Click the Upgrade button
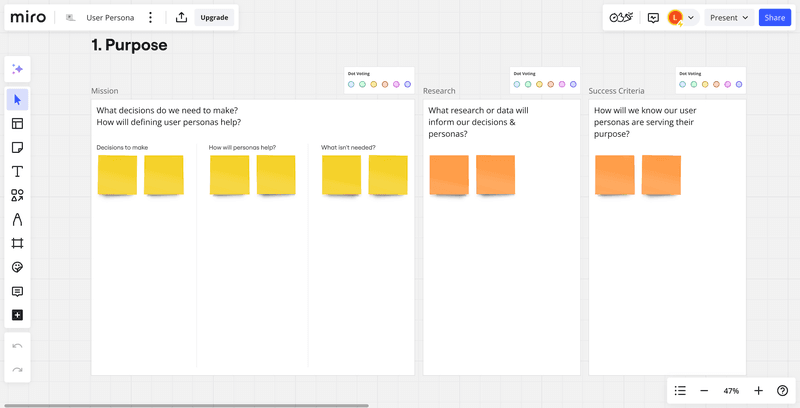The image size is (800, 408). click(x=214, y=18)
